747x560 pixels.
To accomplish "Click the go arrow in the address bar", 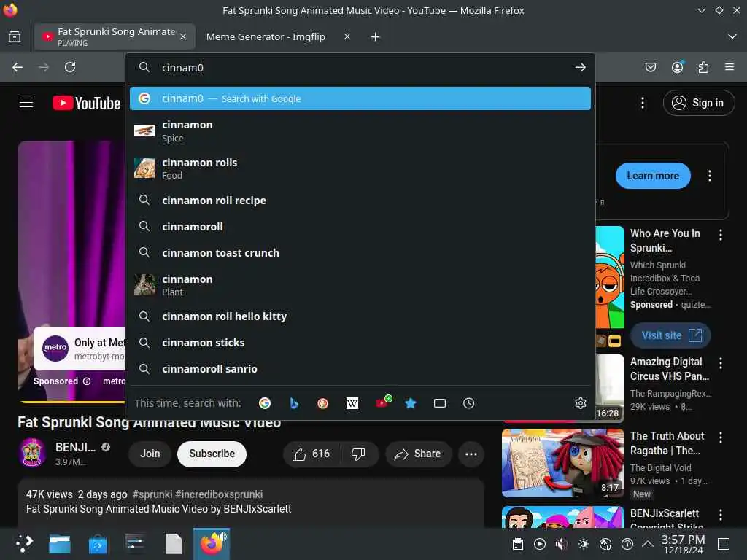I will click(x=580, y=67).
